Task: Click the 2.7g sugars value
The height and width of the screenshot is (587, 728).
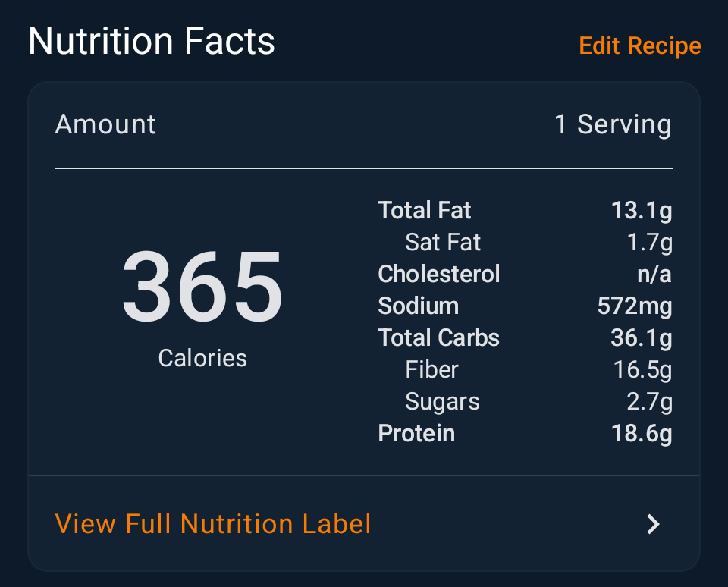Action: 649,402
